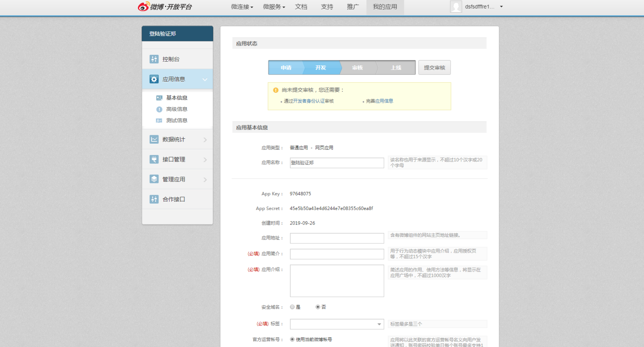The height and width of the screenshot is (347, 644).
Task: Open the 控制台 console icon in sidebar
Action: coord(154,59)
